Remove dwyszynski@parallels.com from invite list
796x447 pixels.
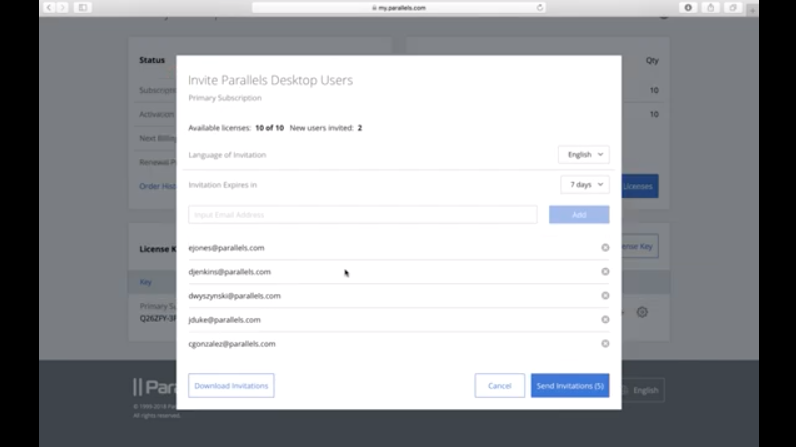point(605,295)
